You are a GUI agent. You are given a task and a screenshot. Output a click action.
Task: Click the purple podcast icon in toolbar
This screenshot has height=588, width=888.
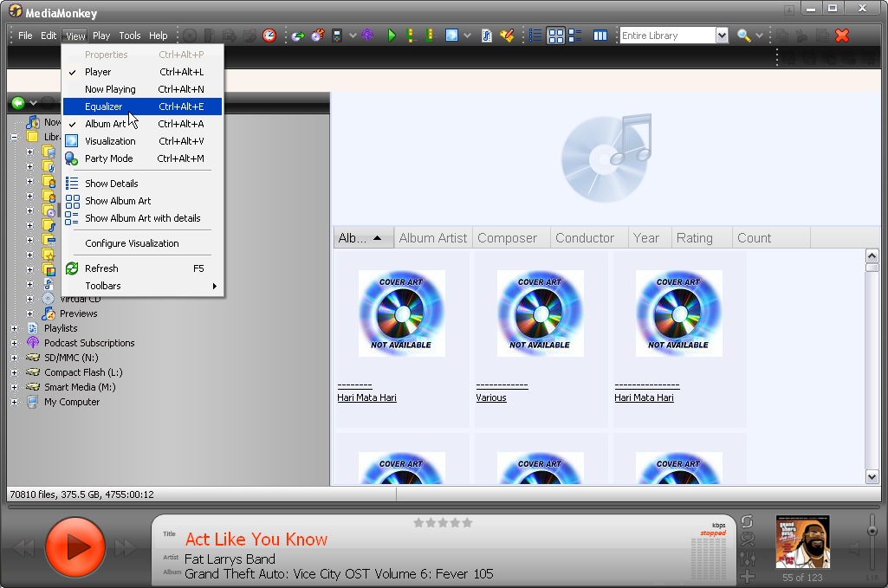click(x=367, y=36)
